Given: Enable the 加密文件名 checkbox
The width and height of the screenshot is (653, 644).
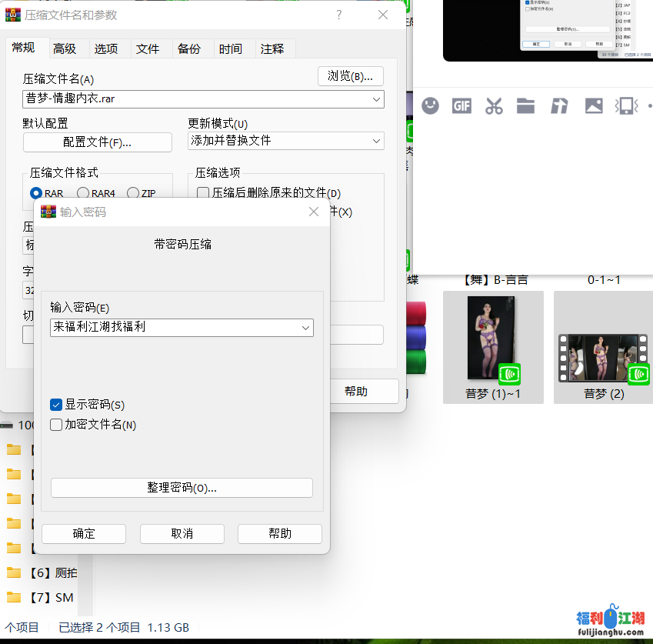Looking at the screenshot, I should pyautogui.click(x=56, y=425).
